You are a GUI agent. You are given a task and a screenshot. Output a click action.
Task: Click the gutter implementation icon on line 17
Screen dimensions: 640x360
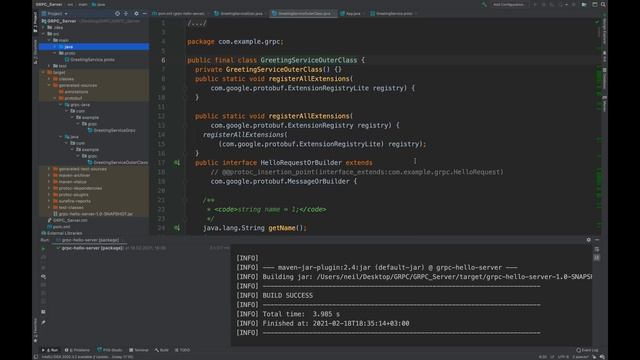(x=177, y=162)
